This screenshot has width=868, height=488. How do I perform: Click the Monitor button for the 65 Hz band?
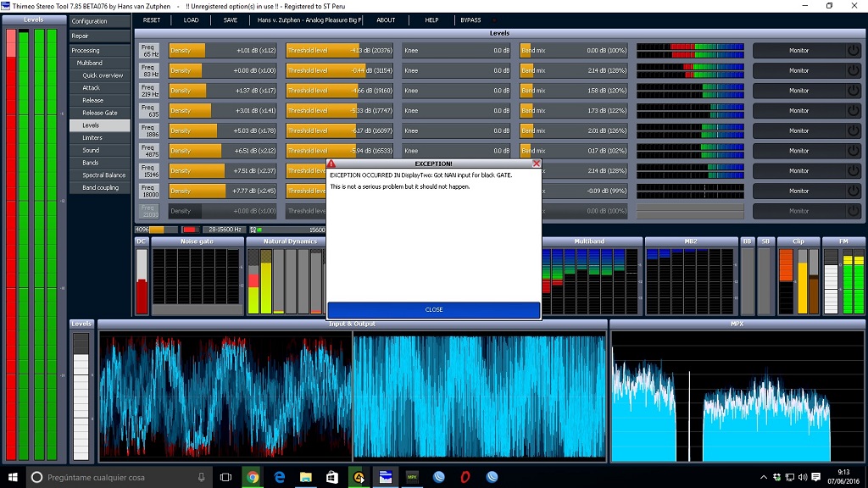tap(798, 50)
